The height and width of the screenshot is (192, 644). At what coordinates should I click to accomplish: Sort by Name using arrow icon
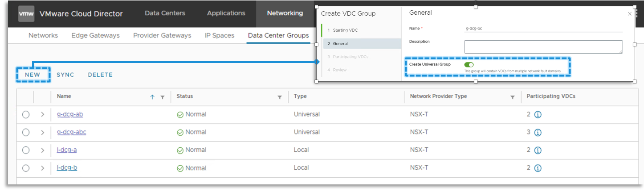(152, 97)
